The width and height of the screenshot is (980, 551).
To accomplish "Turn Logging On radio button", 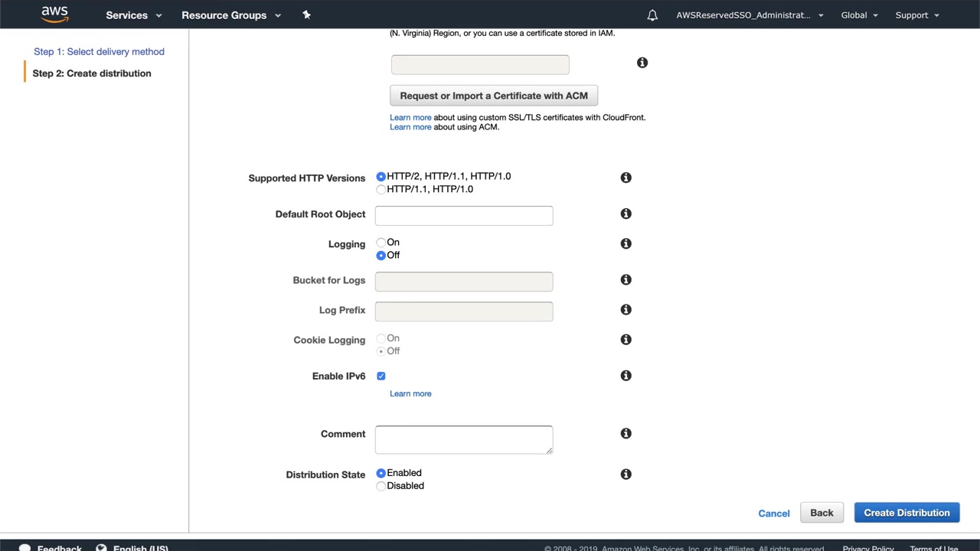I will (381, 243).
